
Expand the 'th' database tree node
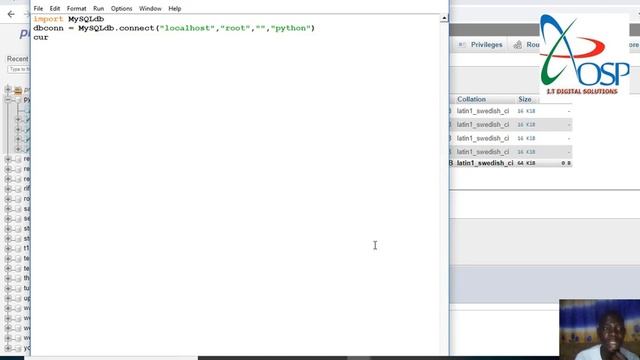(8, 278)
